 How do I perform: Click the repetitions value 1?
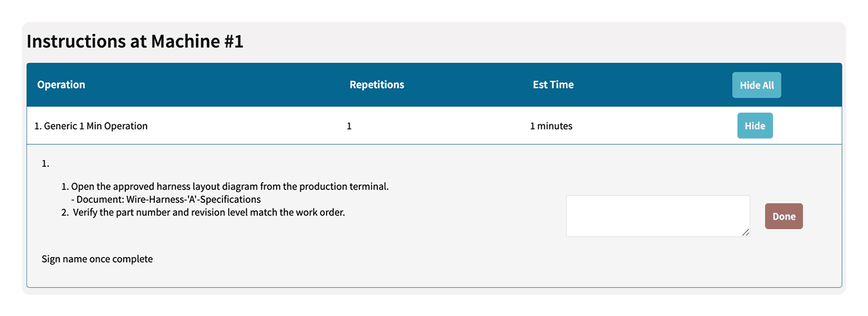349,126
